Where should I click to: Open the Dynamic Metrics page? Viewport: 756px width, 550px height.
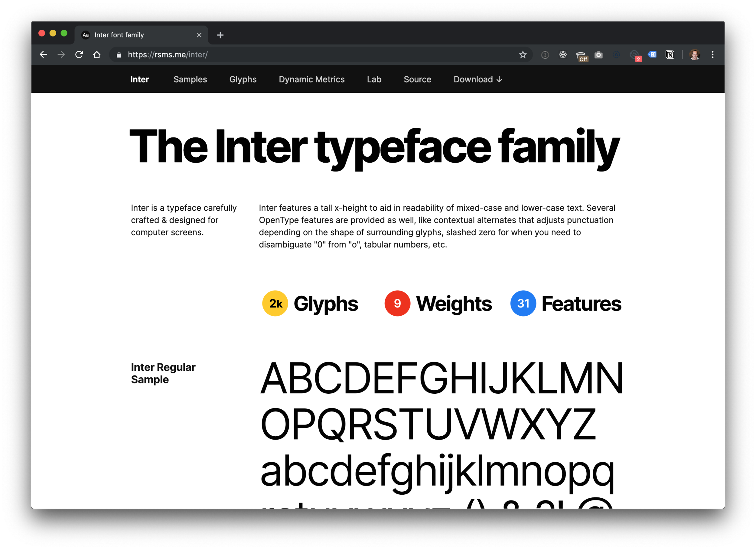tap(311, 79)
